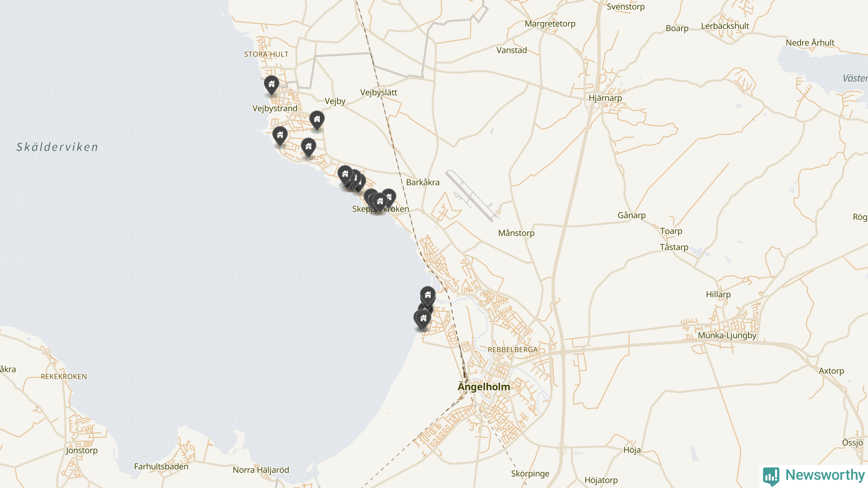Open house marker southeast of Vejbystrand

click(x=309, y=148)
